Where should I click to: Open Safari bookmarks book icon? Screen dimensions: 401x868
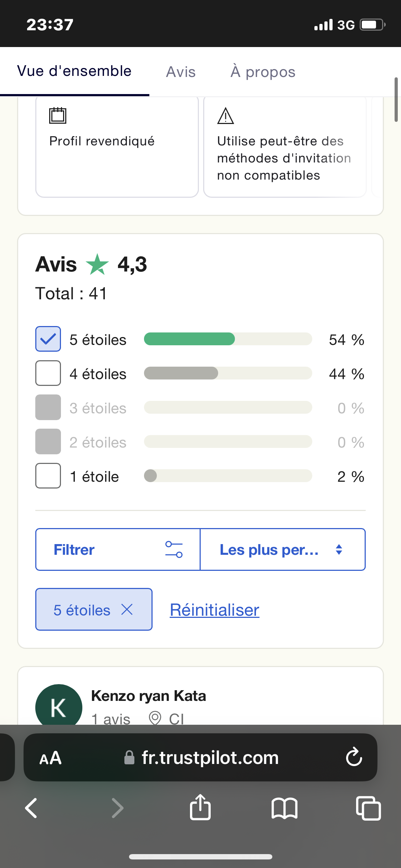click(284, 808)
